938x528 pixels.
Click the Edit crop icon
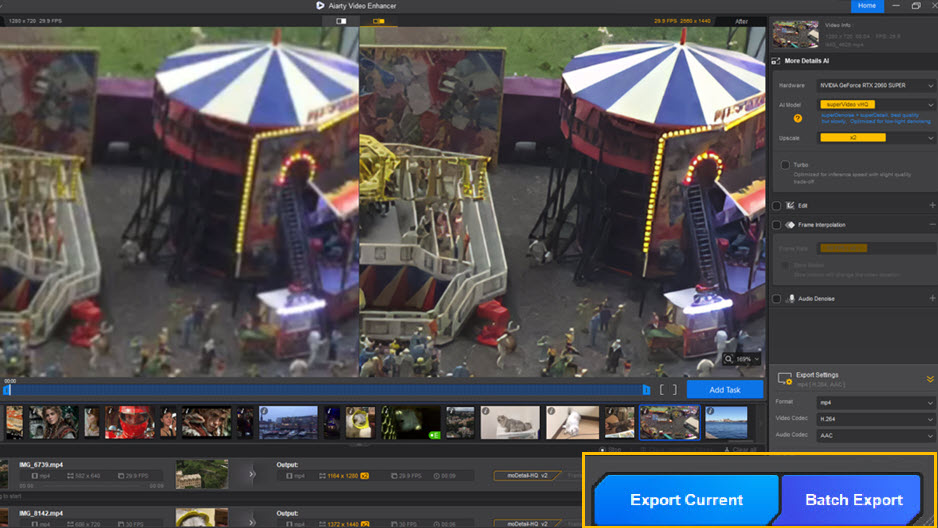click(x=790, y=205)
